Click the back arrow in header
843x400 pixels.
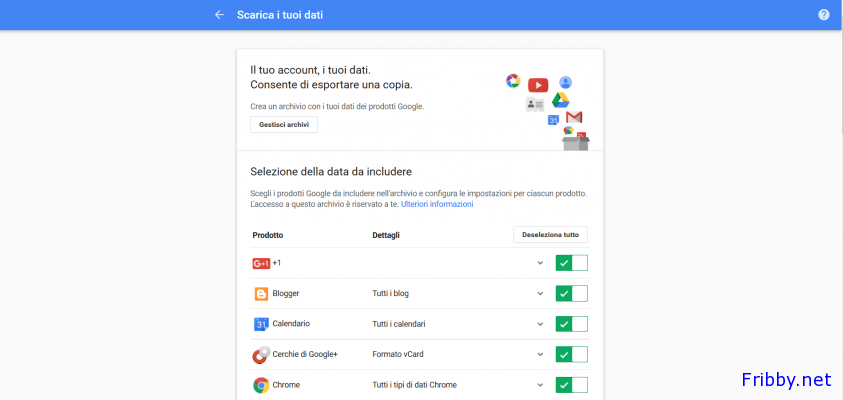point(219,15)
